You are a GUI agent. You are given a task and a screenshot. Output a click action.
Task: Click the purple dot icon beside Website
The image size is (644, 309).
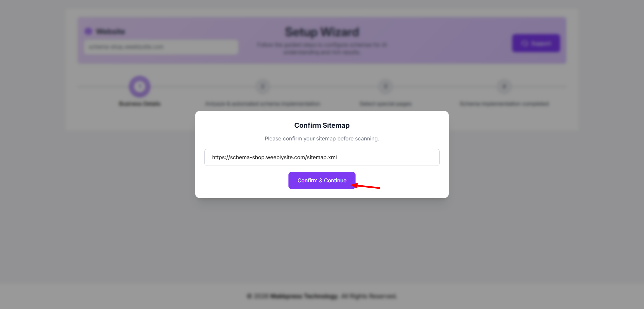point(89,32)
